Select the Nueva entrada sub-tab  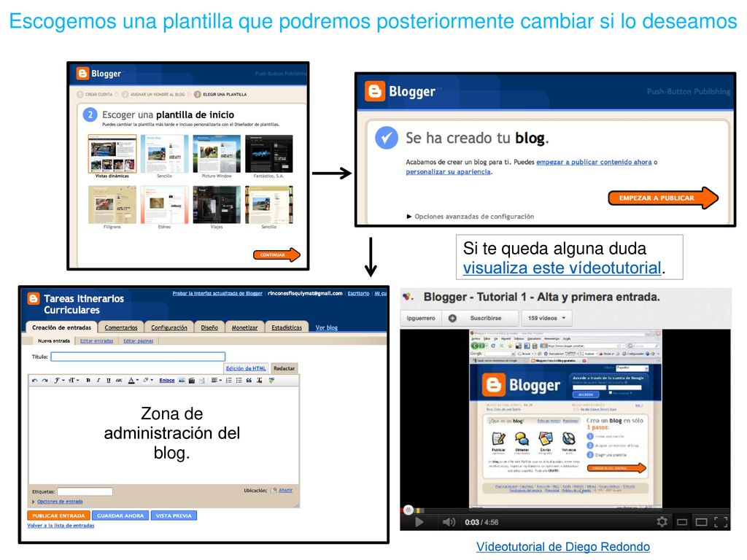pyautogui.click(x=54, y=341)
